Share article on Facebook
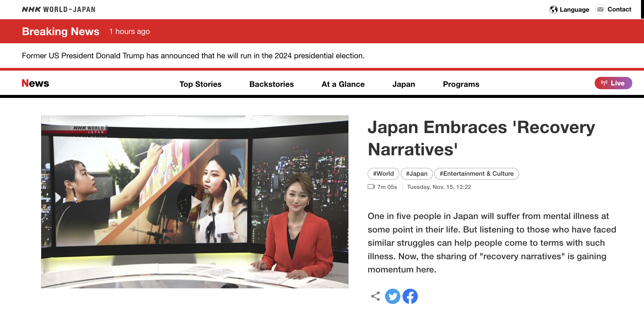The height and width of the screenshot is (322, 644). [x=410, y=296]
